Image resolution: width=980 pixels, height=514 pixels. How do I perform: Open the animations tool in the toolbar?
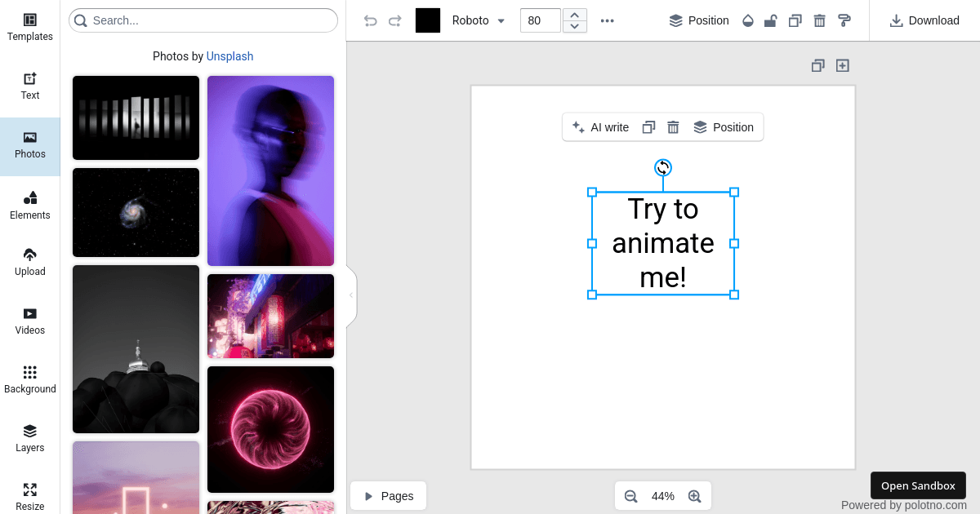coord(844,20)
